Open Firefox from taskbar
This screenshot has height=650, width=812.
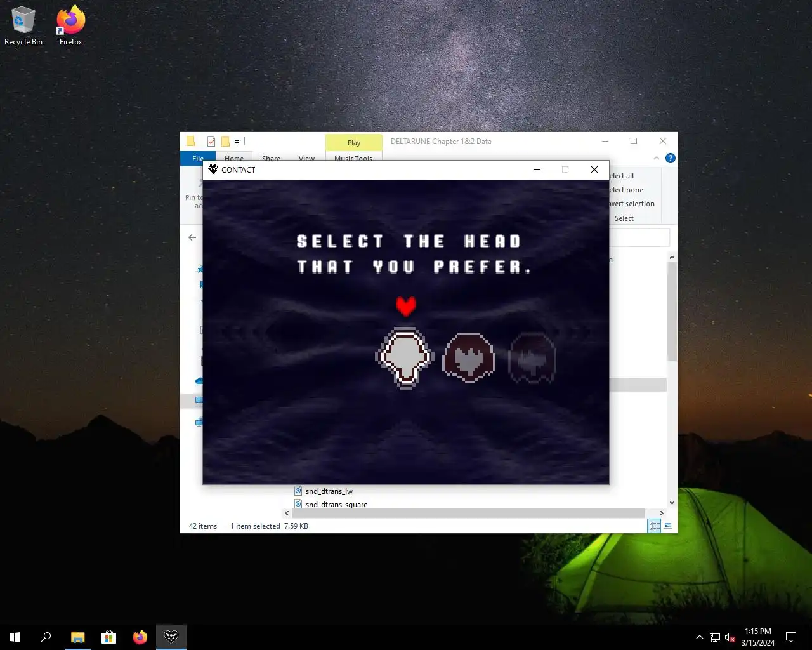[140, 637]
